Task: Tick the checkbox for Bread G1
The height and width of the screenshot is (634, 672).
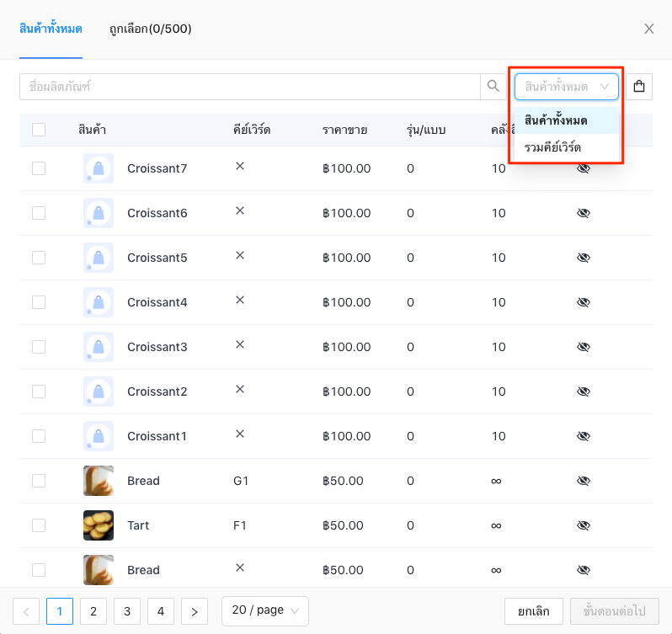Action: click(x=39, y=481)
